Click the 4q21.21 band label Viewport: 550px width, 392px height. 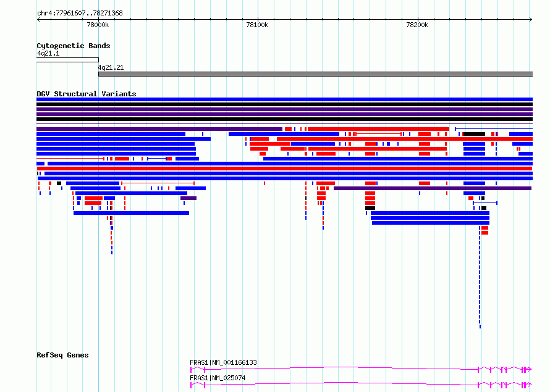(111, 68)
